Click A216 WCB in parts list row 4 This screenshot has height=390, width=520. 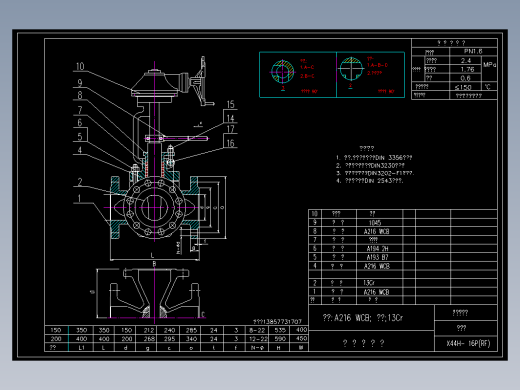pyautogui.click(x=376, y=266)
